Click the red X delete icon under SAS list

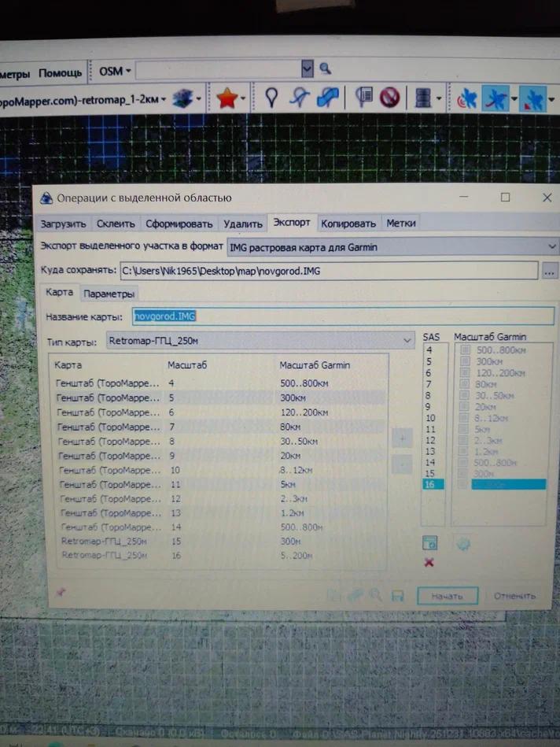[429, 562]
